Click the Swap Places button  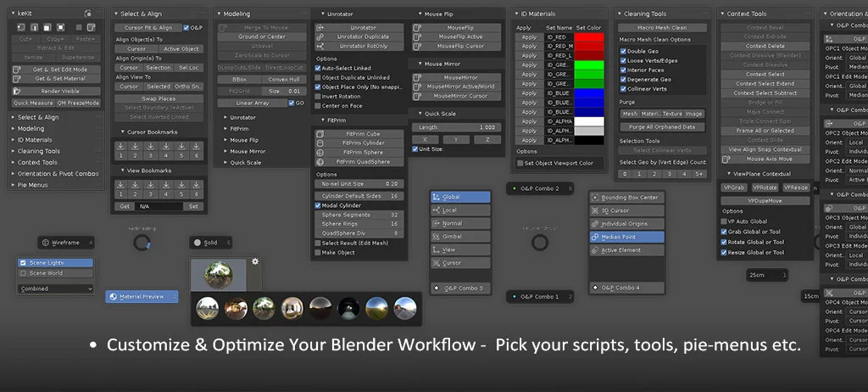coord(159,98)
